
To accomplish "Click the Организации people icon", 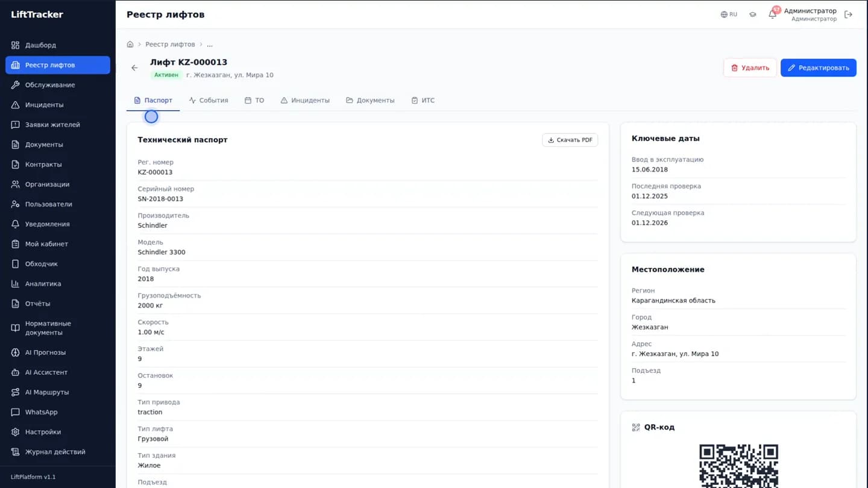I will point(16,184).
